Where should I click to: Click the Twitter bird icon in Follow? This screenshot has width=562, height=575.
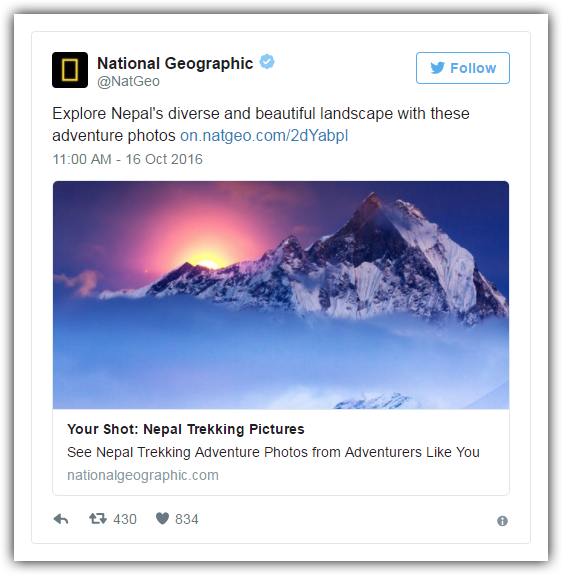coord(437,68)
